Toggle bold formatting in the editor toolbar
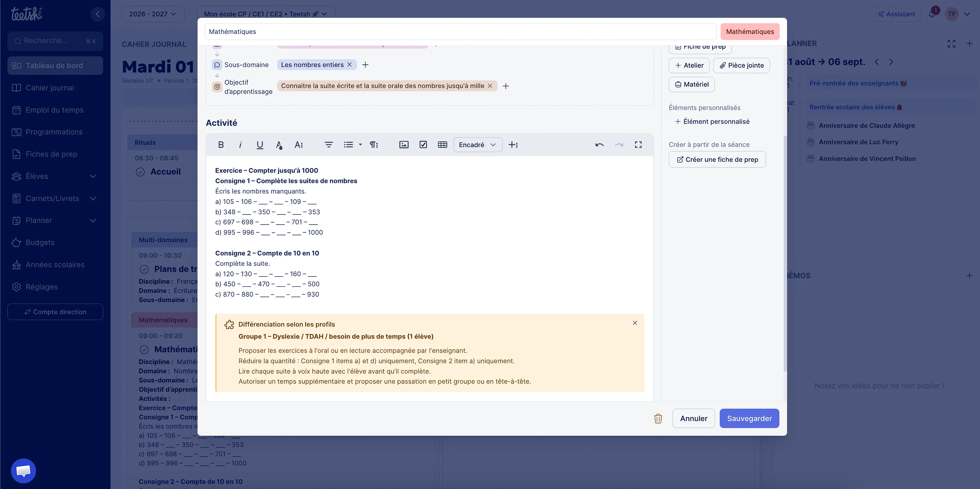This screenshot has height=489, width=980. tap(220, 144)
